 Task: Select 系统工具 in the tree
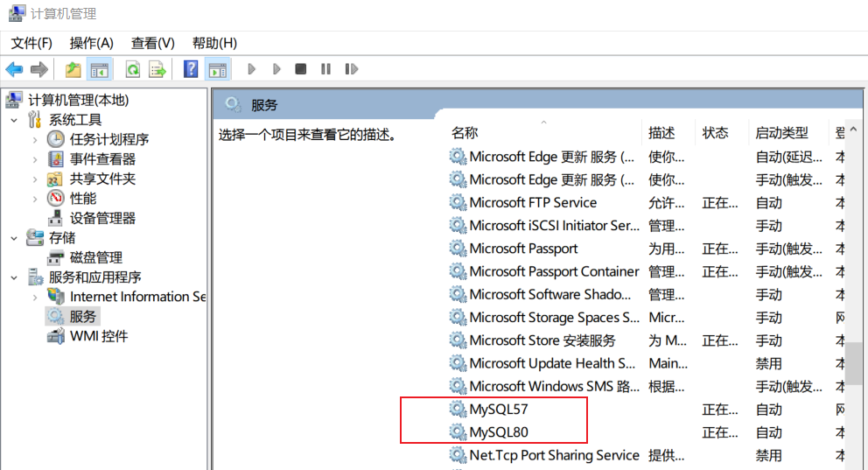75,120
